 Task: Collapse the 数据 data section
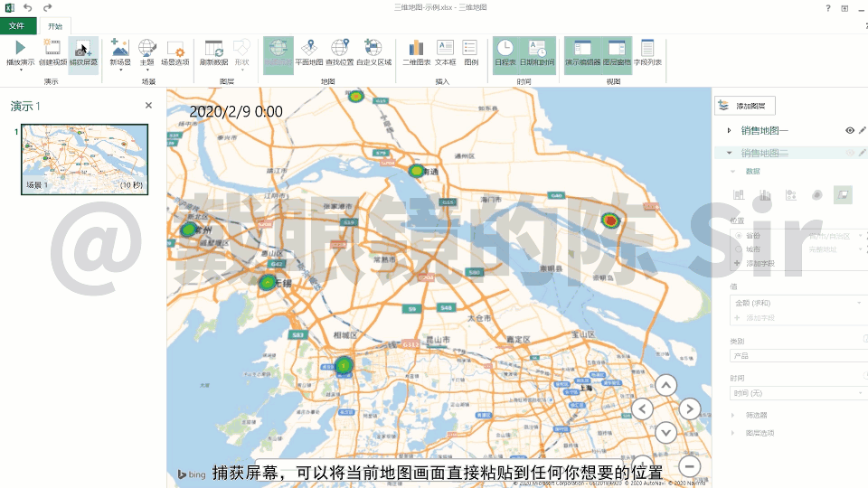733,172
